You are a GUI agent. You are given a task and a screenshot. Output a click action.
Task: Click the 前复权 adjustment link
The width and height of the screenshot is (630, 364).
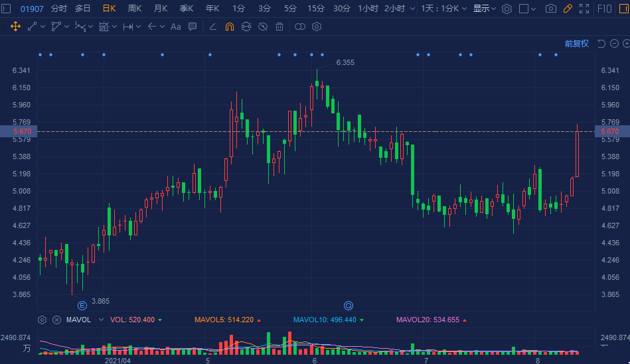(577, 43)
